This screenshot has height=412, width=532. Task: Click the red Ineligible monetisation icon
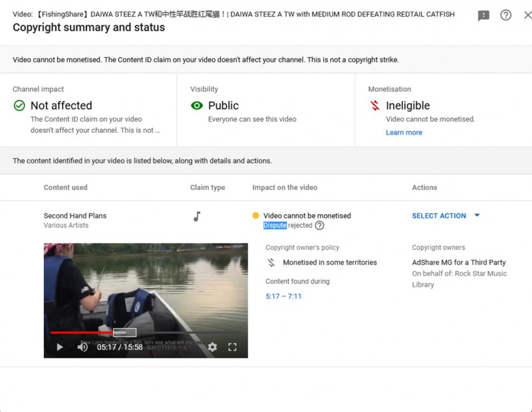coord(375,106)
